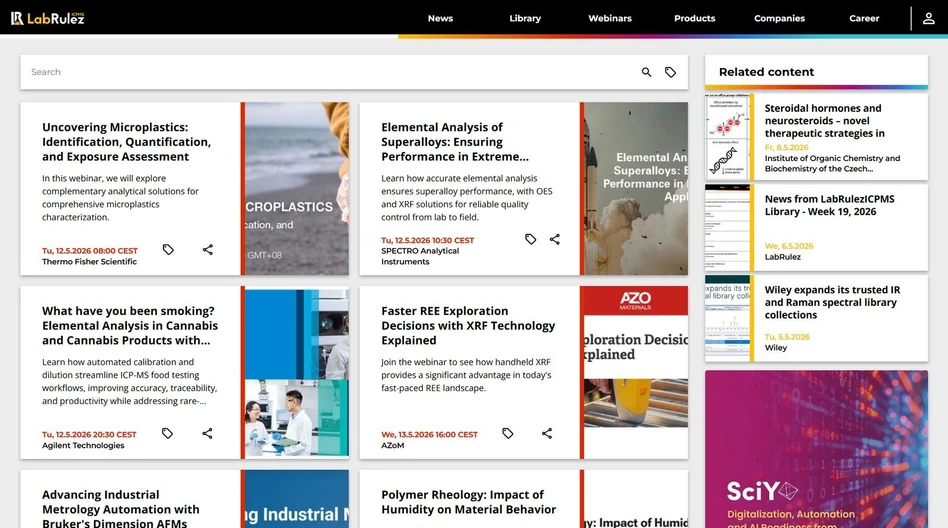Click date Tu, 12.5.2026 08:00 CEST
948x528 pixels.
[x=89, y=251]
